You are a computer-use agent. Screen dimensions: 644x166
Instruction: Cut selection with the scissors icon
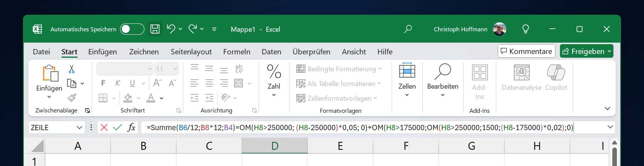[x=72, y=69]
